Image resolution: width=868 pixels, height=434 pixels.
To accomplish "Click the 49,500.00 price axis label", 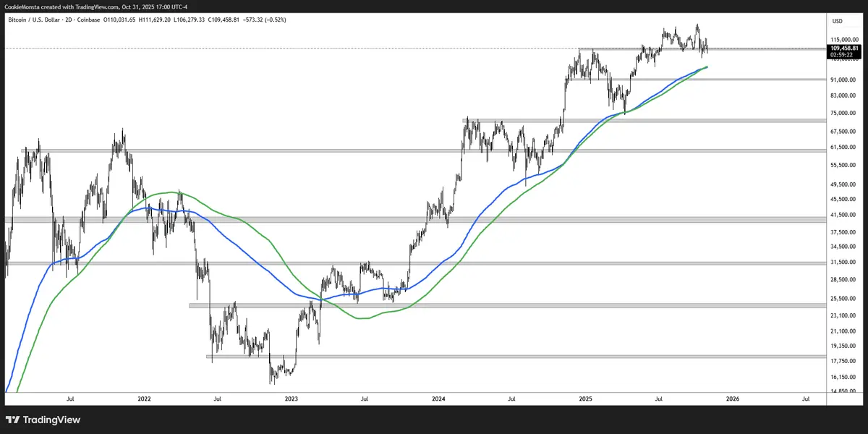I will 844,185.
